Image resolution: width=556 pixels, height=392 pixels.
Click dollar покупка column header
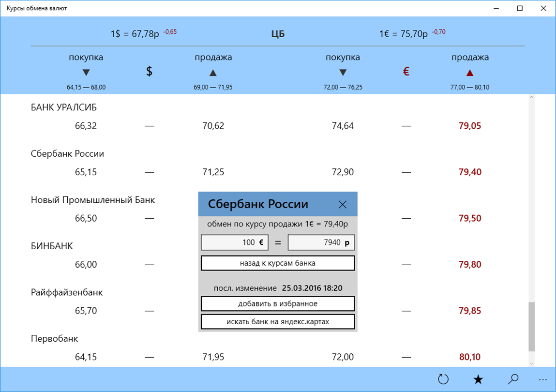86,57
